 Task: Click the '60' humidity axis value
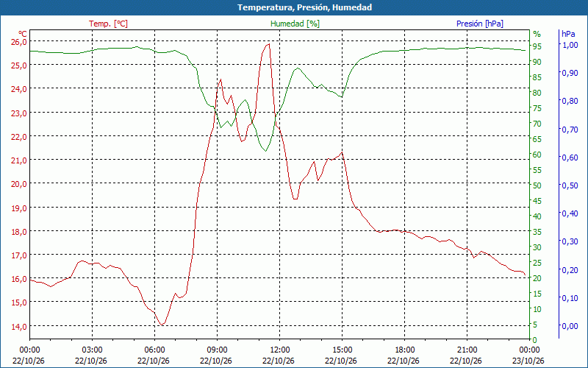click(x=537, y=155)
